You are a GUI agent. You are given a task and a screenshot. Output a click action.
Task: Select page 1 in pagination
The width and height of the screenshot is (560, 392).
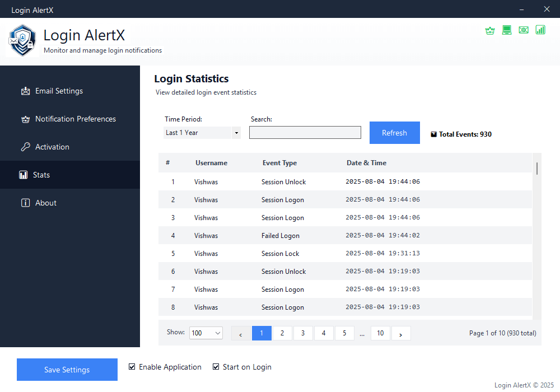pyautogui.click(x=262, y=333)
